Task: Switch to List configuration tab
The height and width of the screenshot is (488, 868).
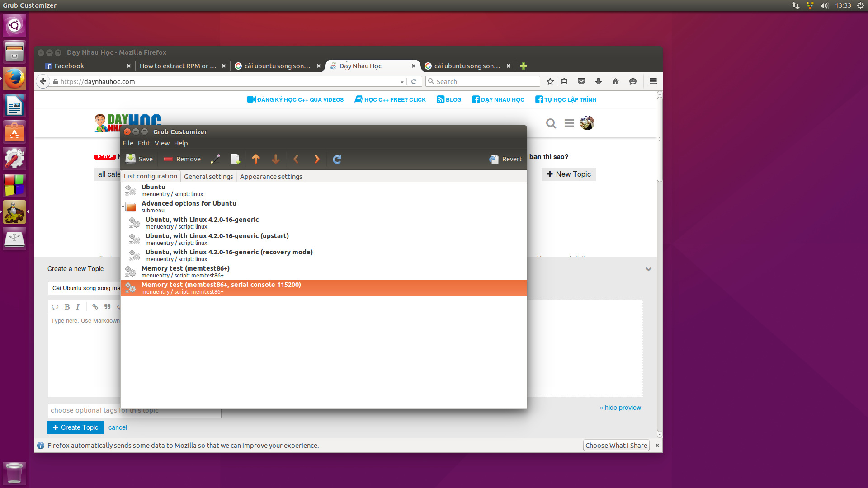Action: [151, 176]
